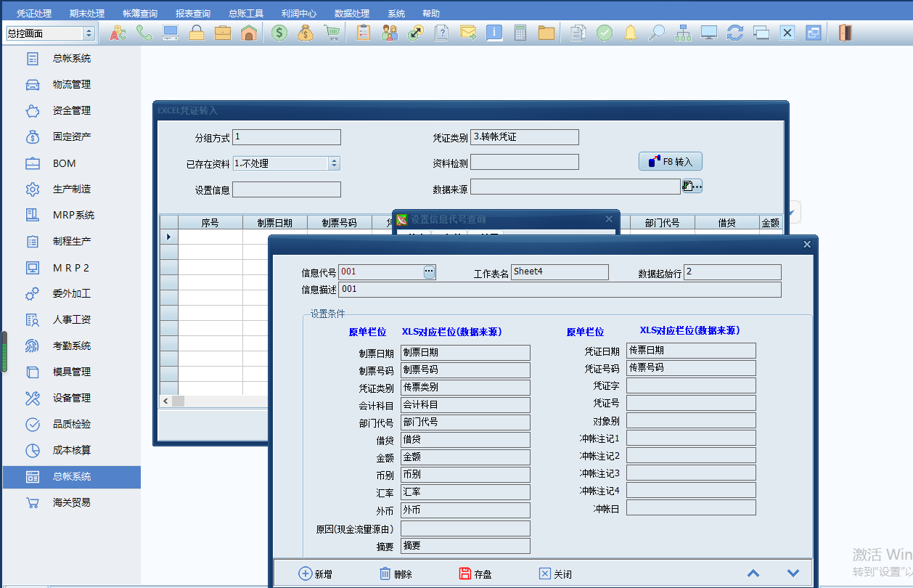Open the 帮助 menu
913x588 pixels.
pos(431,14)
